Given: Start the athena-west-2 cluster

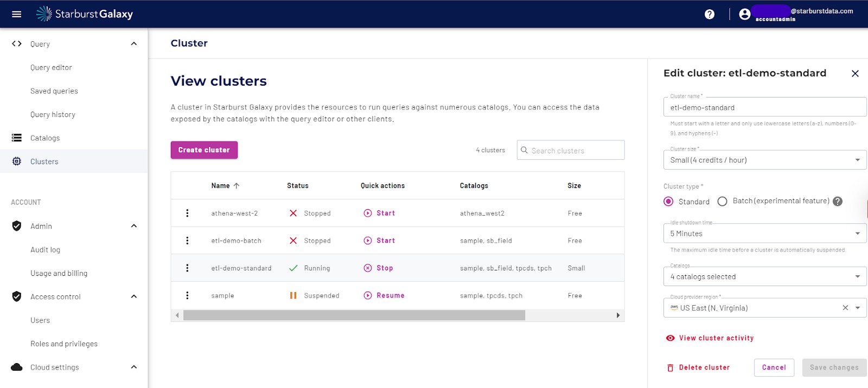Looking at the screenshot, I should click(x=379, y=213).
